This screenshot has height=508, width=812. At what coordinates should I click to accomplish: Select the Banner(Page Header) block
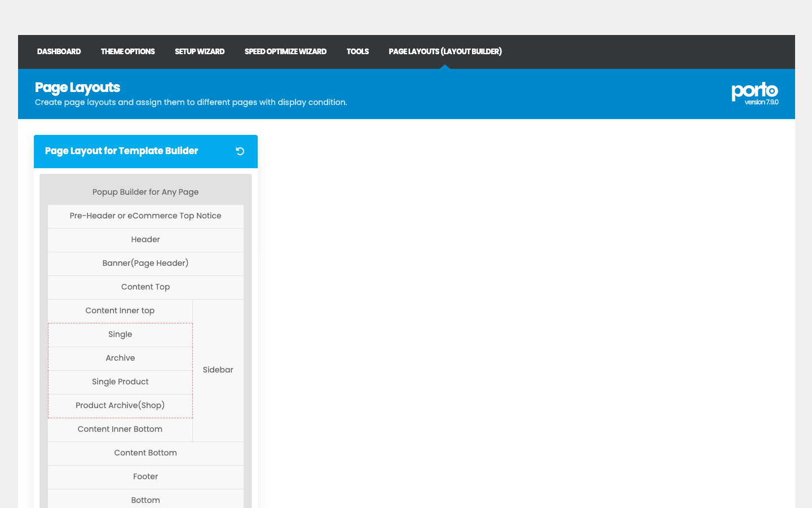[x=145, y=264]
